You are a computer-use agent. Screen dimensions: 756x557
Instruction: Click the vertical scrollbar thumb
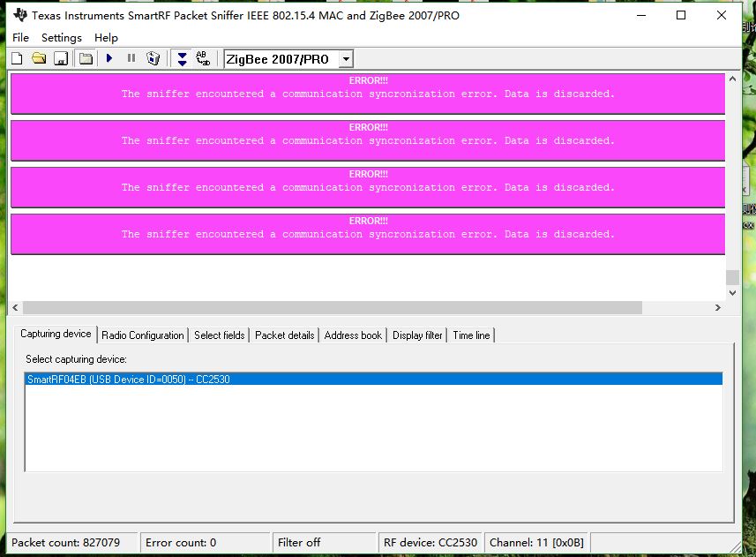pyautogui.click(x=732, y=277)
